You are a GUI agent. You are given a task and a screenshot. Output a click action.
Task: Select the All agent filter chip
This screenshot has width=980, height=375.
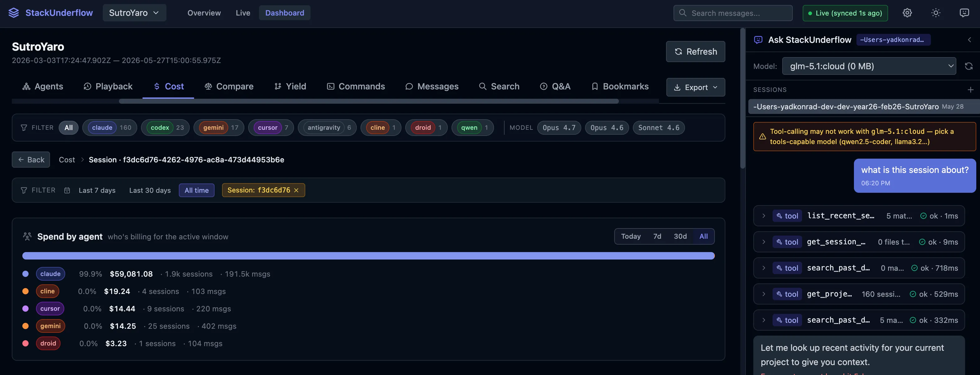[69, 128]
